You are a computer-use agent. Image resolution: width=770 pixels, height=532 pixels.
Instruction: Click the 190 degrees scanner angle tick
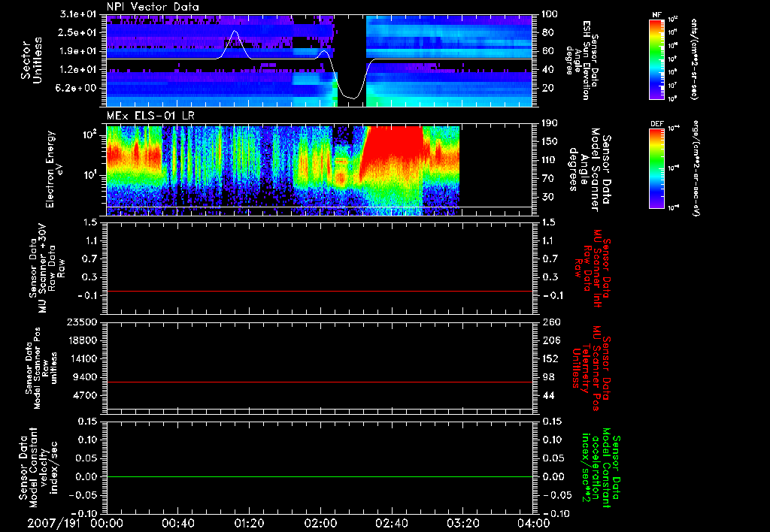pos(550,123)
